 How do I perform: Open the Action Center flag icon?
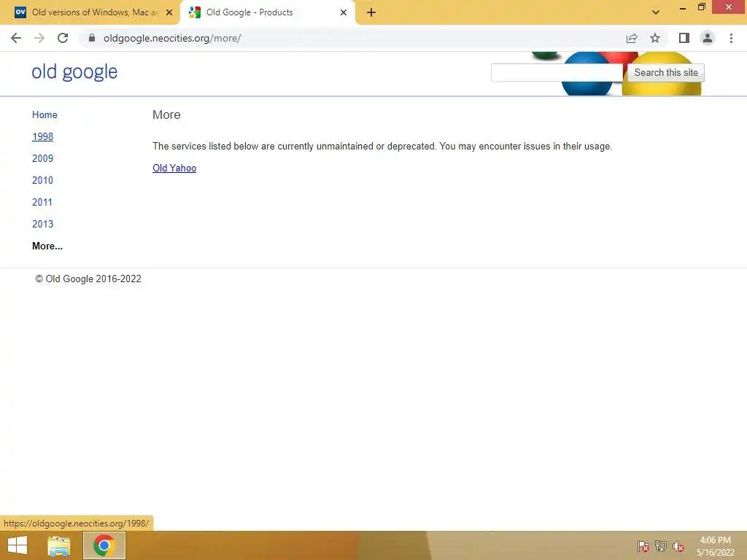(x=643, y=546)
